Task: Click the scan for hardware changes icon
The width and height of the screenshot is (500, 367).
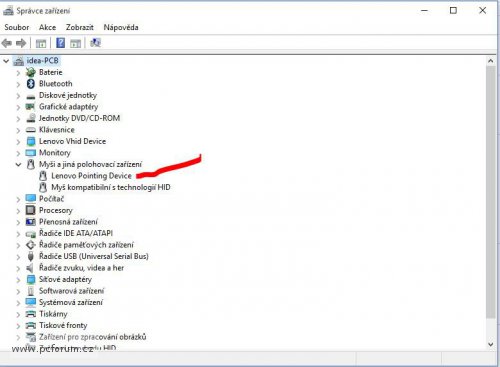Action: (x=95, y=43)
